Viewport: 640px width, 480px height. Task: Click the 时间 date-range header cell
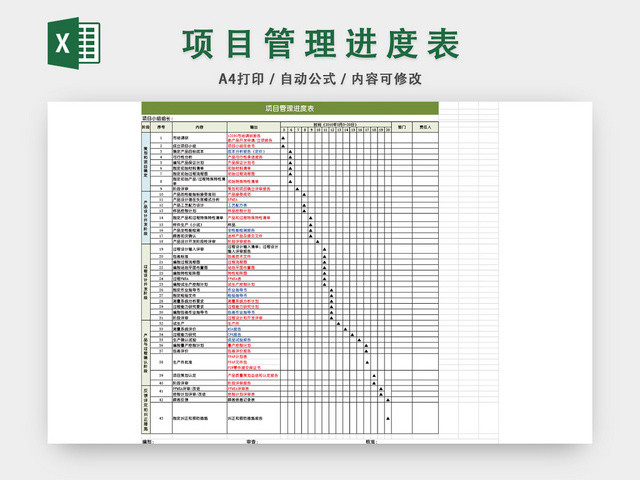336,124
